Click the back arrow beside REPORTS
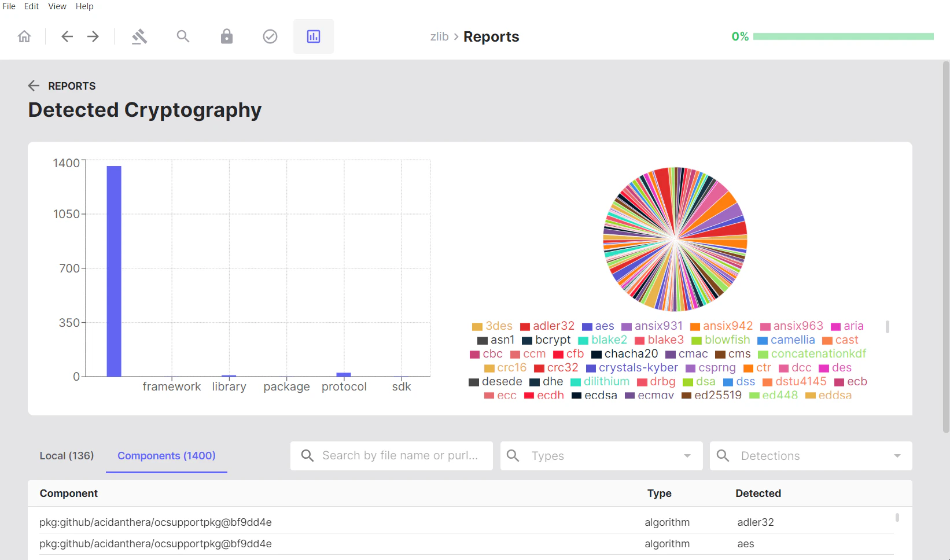This screenshot has width=950, height=560. 34,86
